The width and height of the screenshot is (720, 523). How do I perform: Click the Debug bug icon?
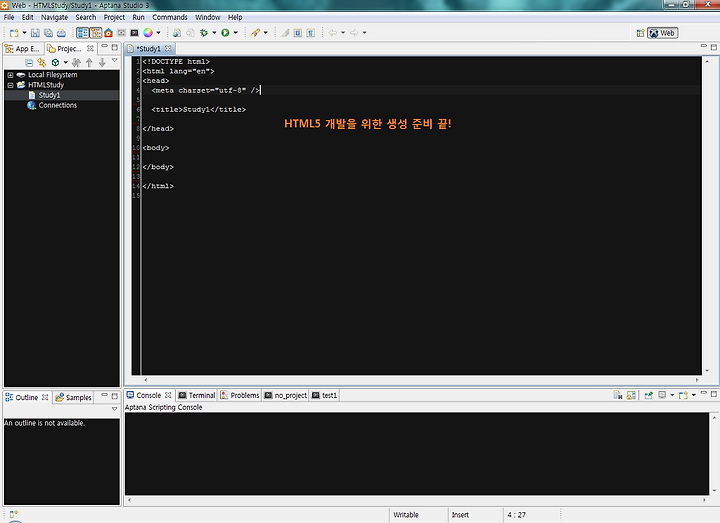tap(204, 33)
